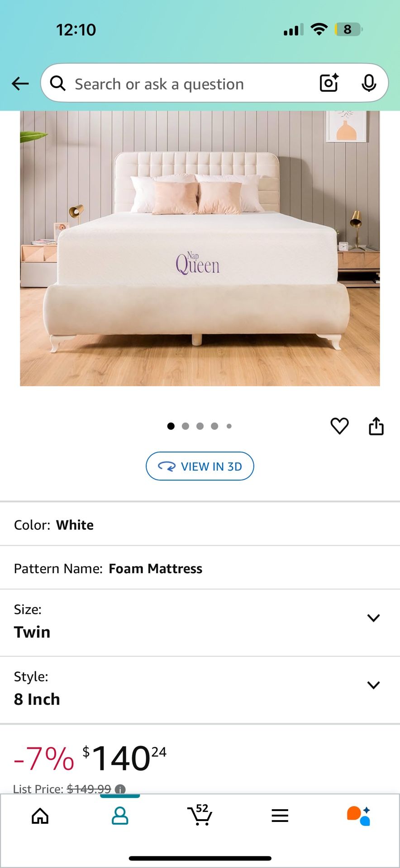Image resolution: width=400 pixels, height=868 pixels.
Task: Open the hamburger menu tab
Action: [x=280, y=816]
